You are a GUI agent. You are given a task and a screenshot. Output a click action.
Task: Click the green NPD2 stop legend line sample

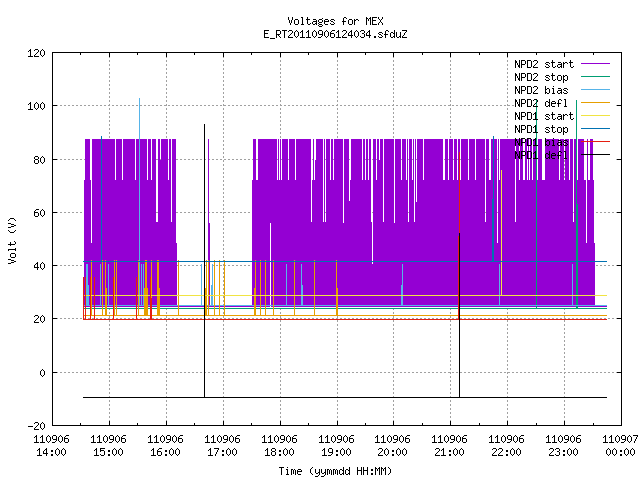pos(596,77)
